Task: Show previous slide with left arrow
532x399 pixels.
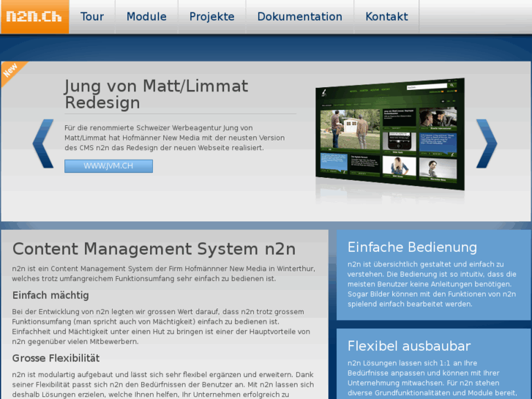Action: point(43,143)
